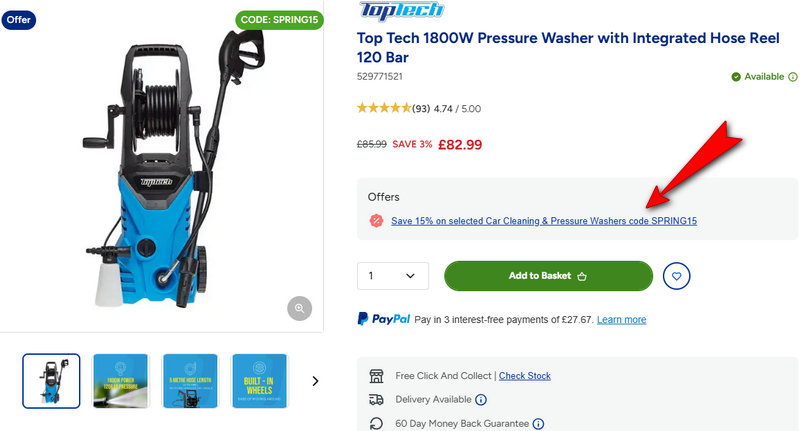Select the first pressure washer thumbnail
Screen dimensions: 800x431
[x=51, y=381]
